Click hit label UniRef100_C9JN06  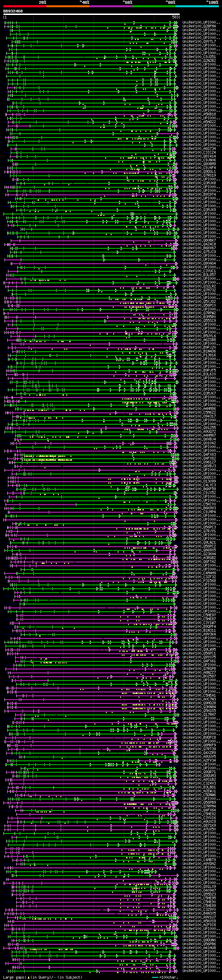tap(199, 160)
